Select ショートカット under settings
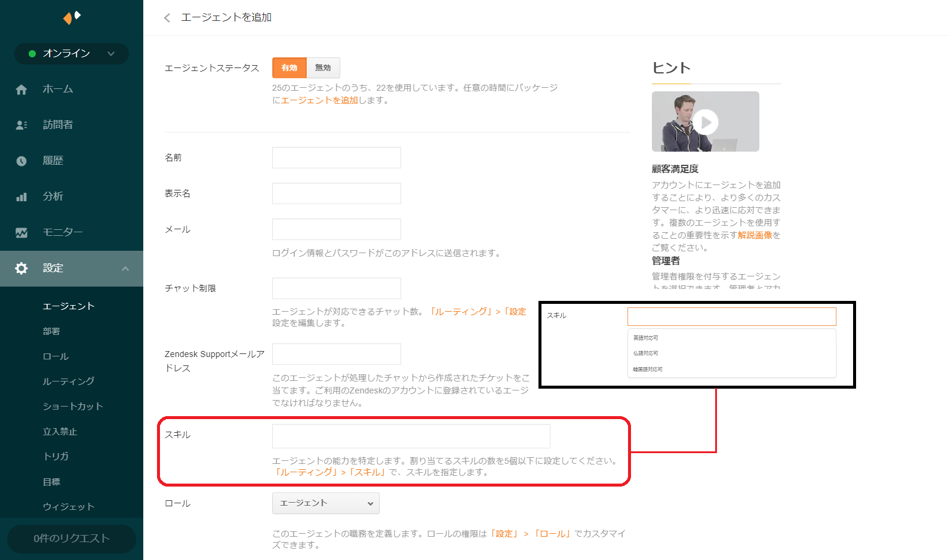Image resolution: width=948 pixels, height=560 pixels. pos(73,407)
